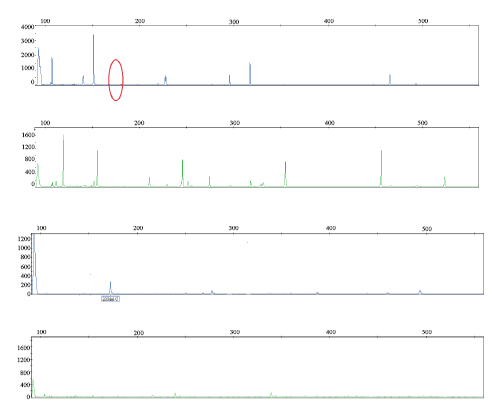This screenshot has width=492, height=406.
Task: Select the tallest green peak in second panel
Action: pyautogui.click(x=63, y=161)
